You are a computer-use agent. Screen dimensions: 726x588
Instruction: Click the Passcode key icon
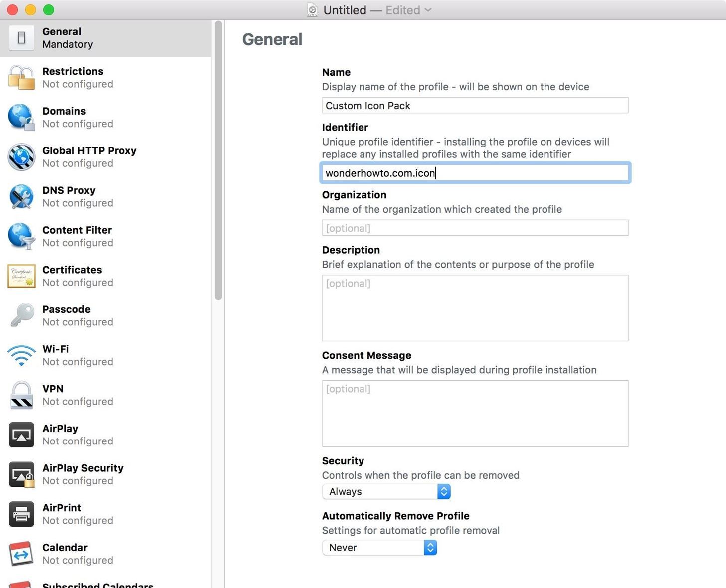[x=21, y=315]
